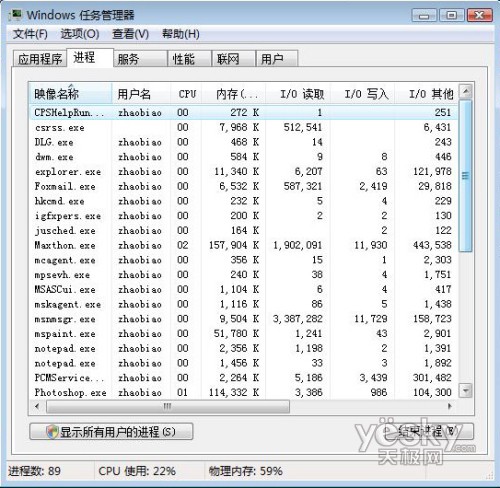Select the CPSHelpRun process row
Viewport: 500px width, 488px height.
coord(243,113)
